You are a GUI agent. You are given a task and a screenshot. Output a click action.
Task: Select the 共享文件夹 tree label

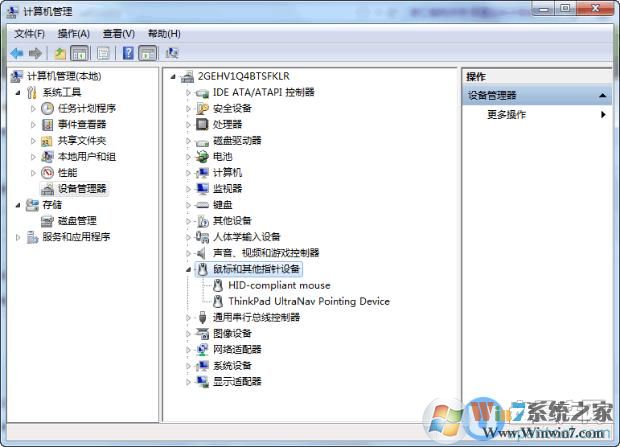click(82, 140)
